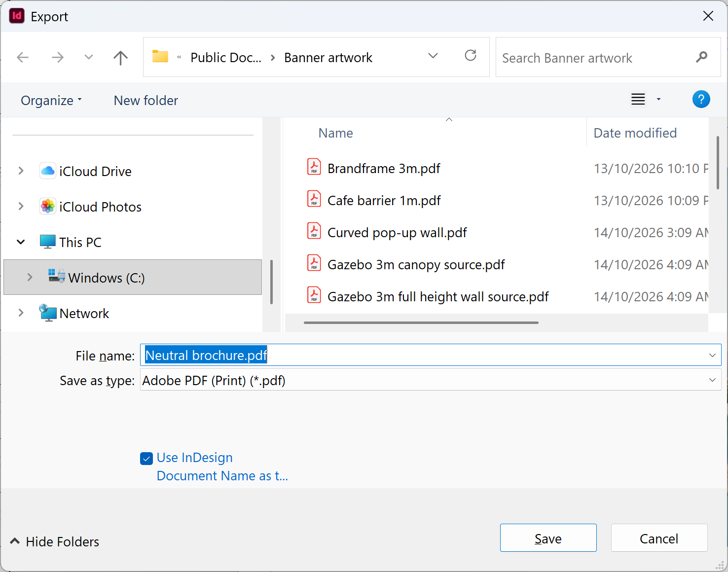
Task: Open the Organize menu
Action: coord(51,101)
